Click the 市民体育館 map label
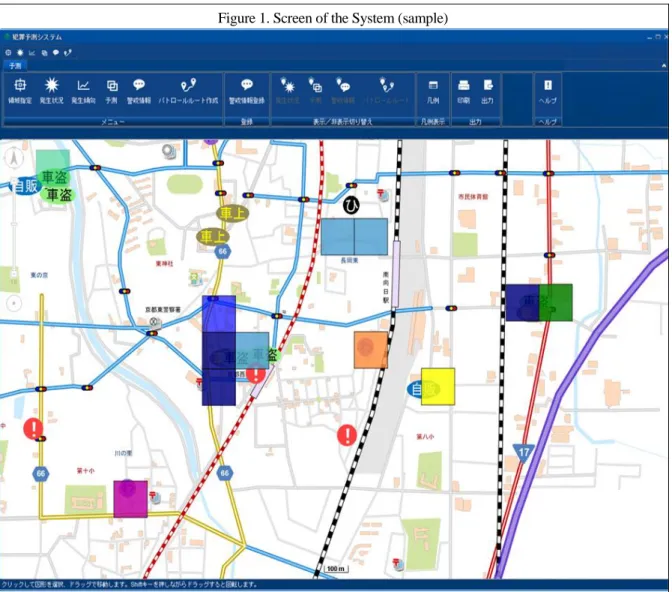Viewport: 672px width, 592px height. click(473, 197)
